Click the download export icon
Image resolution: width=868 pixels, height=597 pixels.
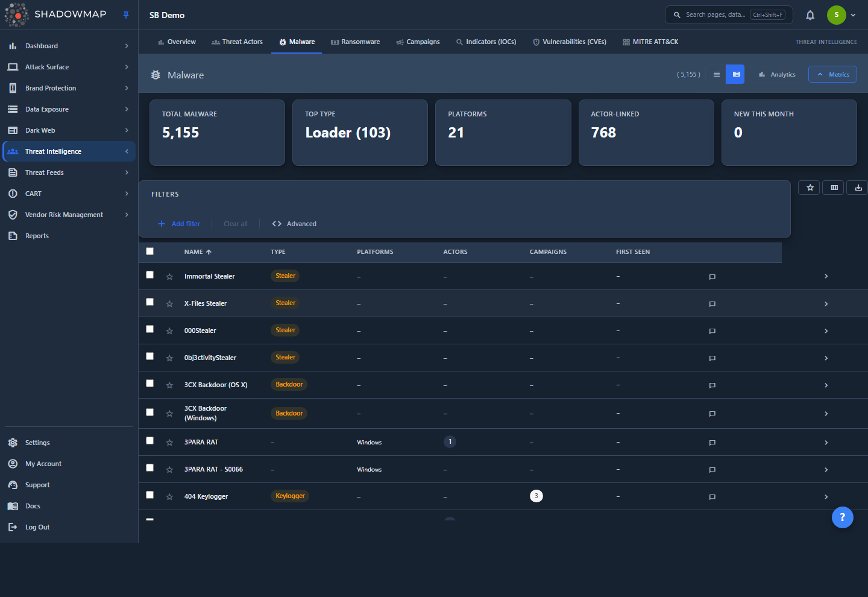tap(858, 188)
